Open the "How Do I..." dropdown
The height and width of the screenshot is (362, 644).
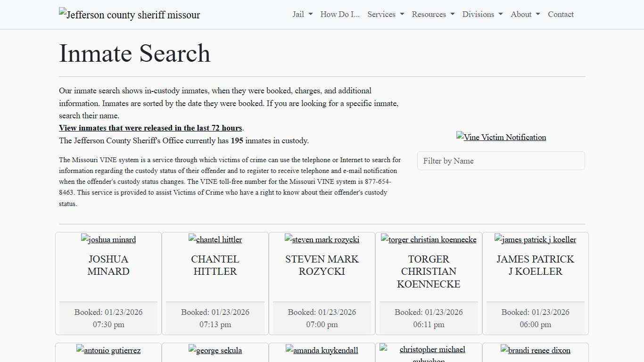click(x=339, y=14)
